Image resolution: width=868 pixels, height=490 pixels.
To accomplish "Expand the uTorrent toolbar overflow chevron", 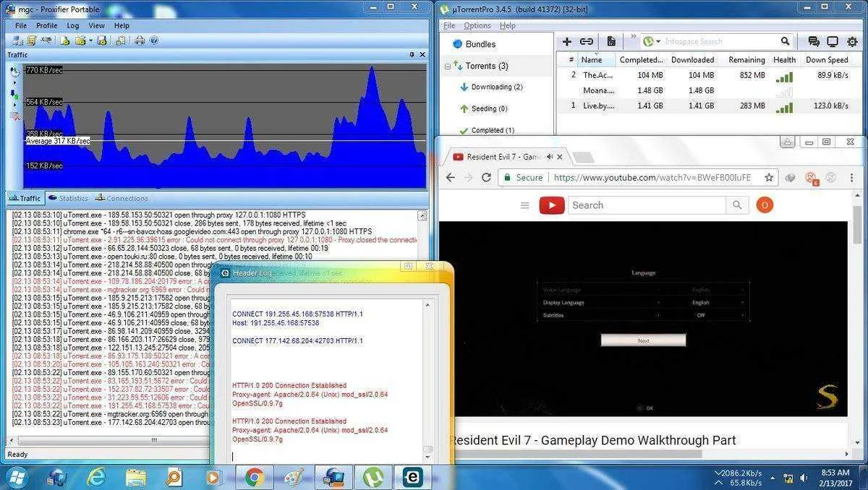I will click(x=633, y=36).
